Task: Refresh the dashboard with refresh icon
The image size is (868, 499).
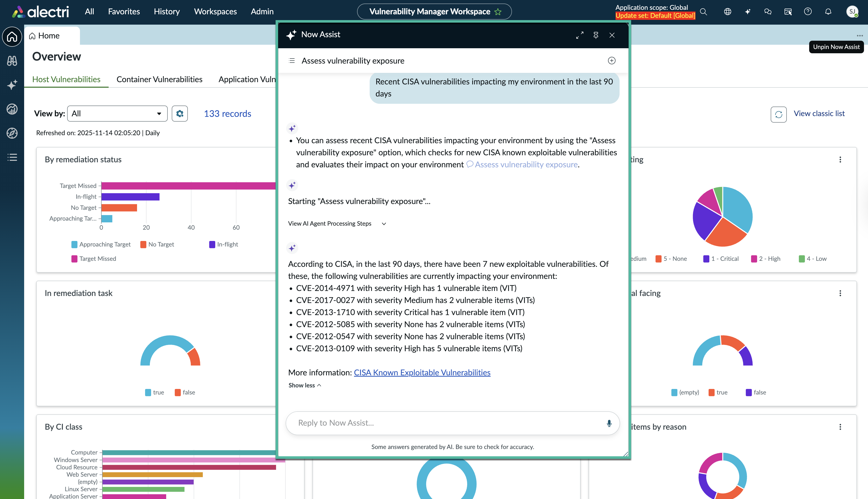Action: pyautogui.click(x=778, y=114)
